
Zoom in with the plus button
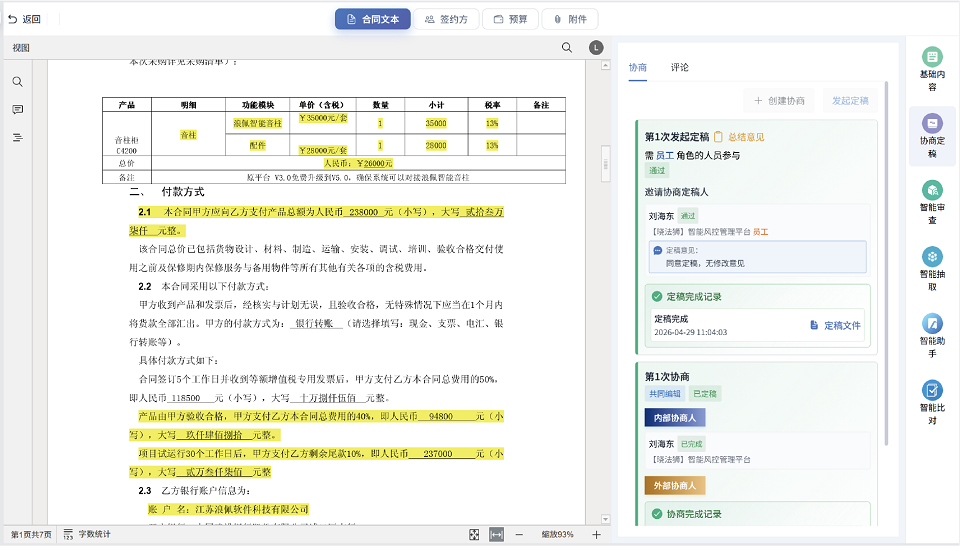click(x=596, y=535)
